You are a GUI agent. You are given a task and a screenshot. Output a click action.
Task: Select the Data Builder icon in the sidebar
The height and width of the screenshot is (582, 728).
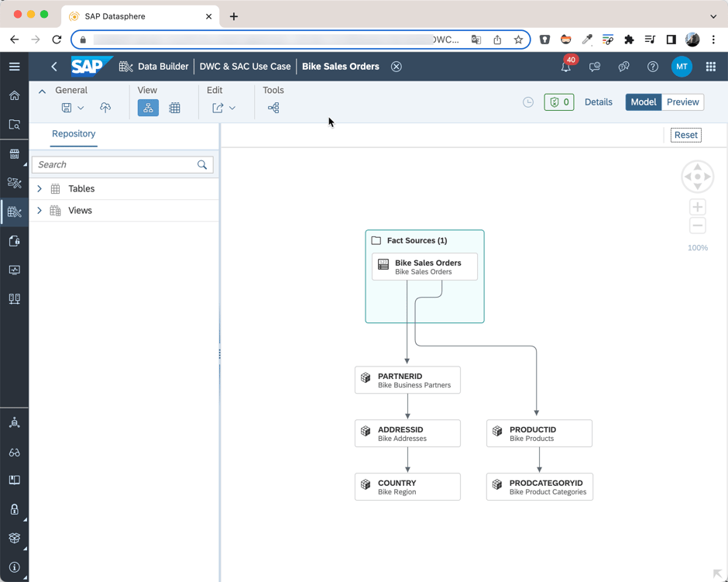[14, 212]
